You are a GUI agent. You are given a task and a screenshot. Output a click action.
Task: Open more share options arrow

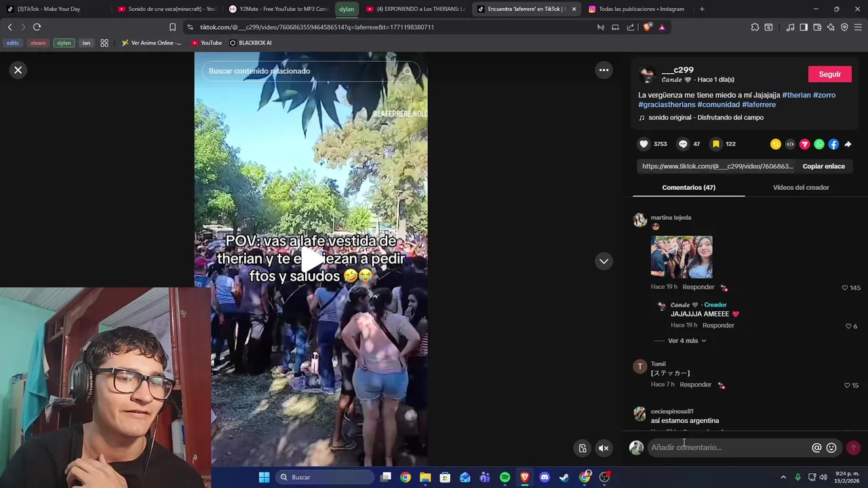848,144
